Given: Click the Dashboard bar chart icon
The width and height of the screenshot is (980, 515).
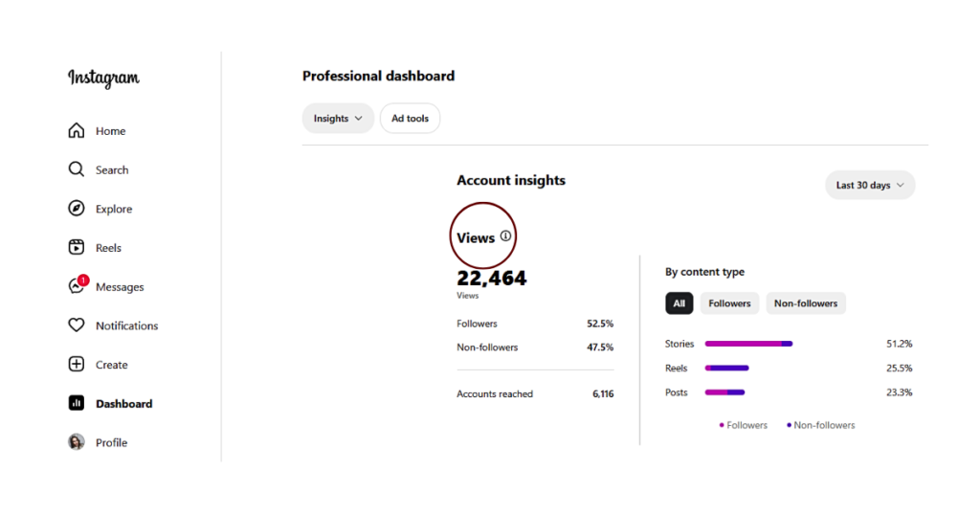Looking at the screenshot, I should pyautogui.click(x=77, y=403).
